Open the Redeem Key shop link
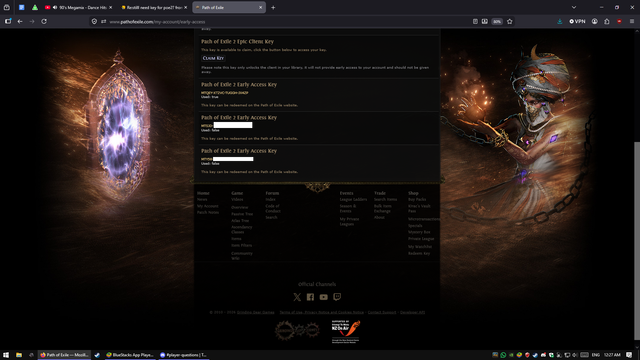640x360 pixels. coord(419,253)
